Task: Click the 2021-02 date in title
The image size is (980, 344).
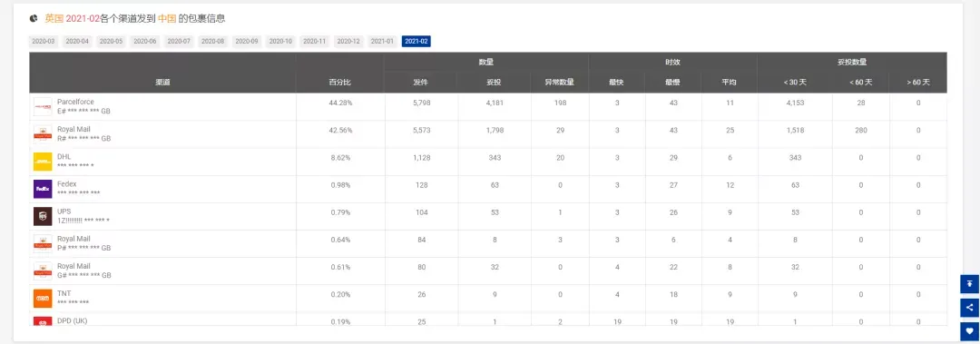Action: [83, 19]
